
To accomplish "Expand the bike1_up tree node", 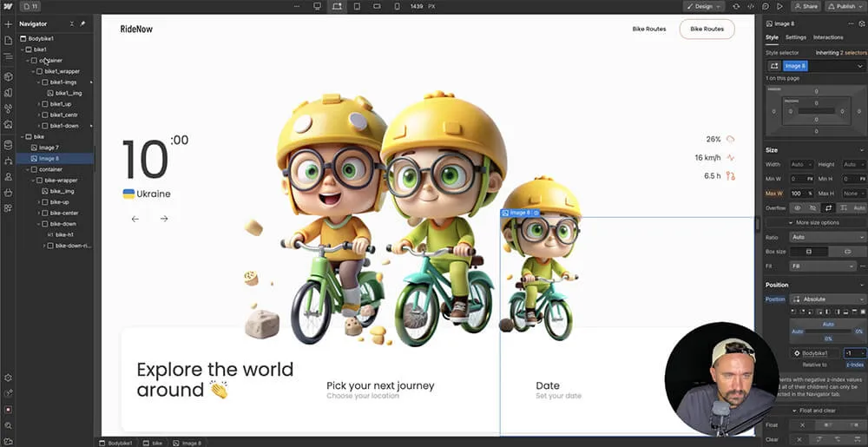I will (x=39, y=104).
